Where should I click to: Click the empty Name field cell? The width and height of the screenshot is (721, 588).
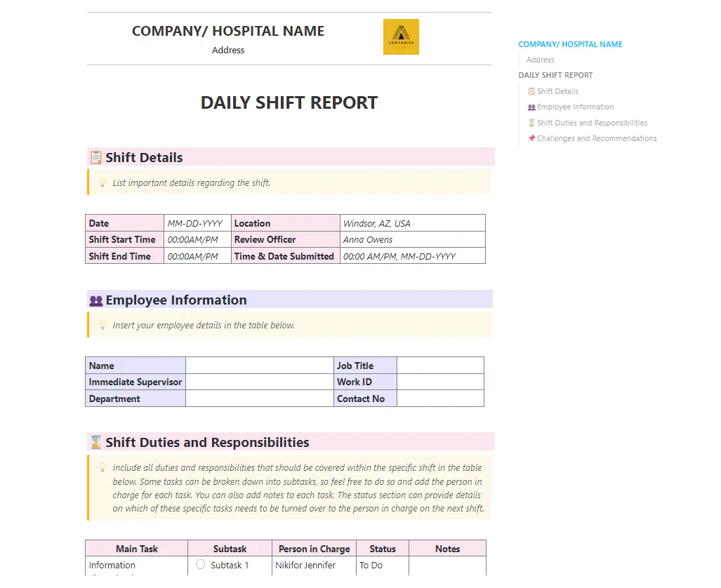point(259,366)
